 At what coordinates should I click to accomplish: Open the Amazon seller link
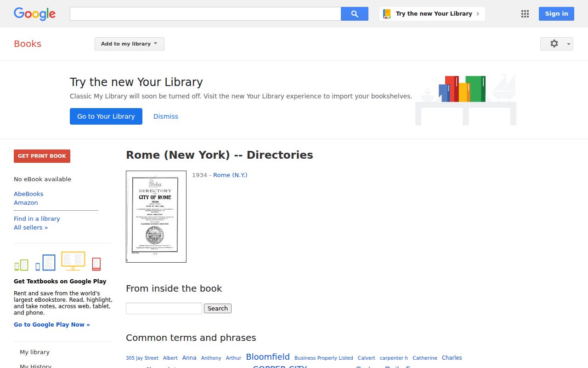(x=26, y=202)
